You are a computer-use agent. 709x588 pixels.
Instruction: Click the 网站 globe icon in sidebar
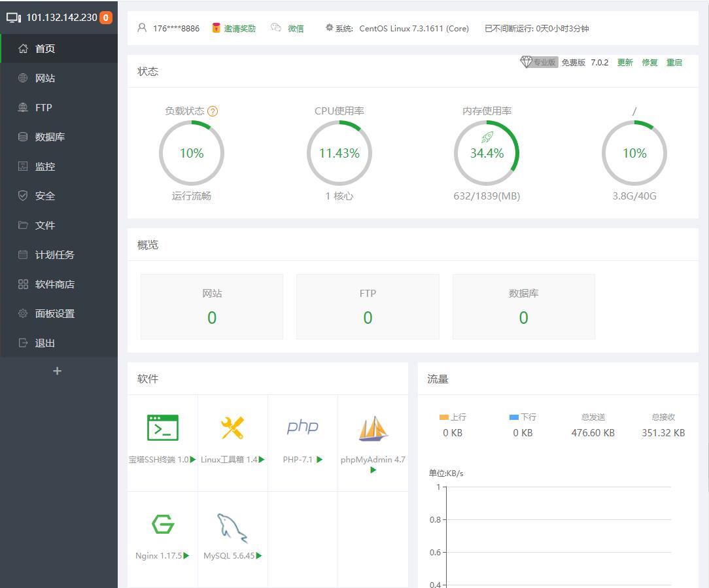tap(23, 78)
